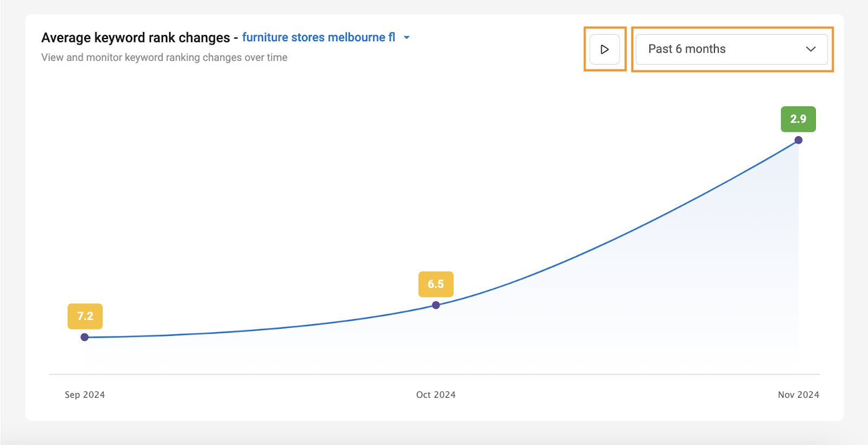Click the green 2.9 rank label
The width and height of the screenshot is (868, 445).
tap(798, 119)
